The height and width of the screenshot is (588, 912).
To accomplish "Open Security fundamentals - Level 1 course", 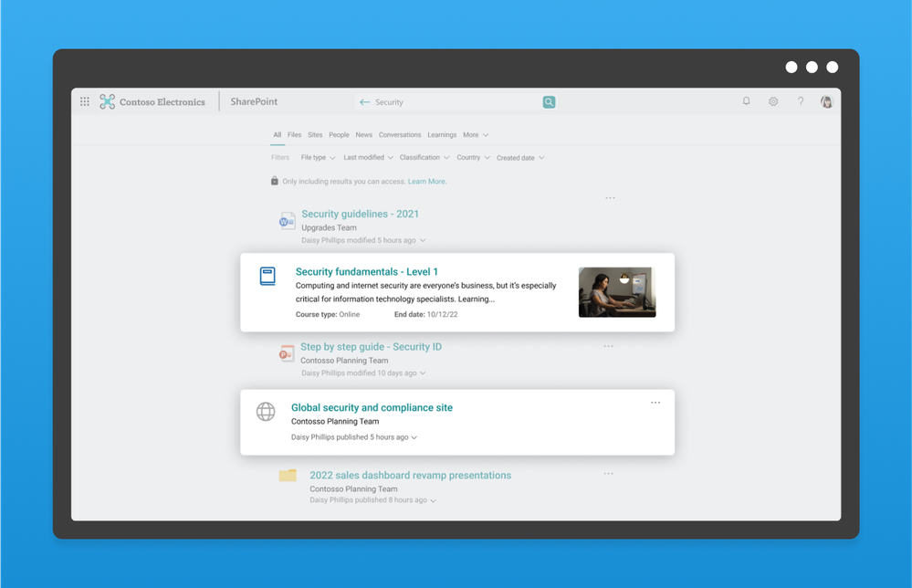I will pos(366,271).
